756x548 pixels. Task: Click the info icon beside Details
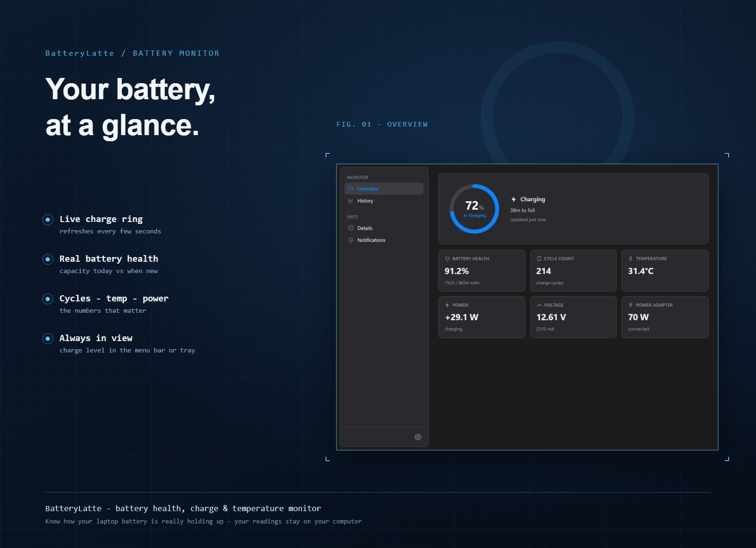[351, 228]
